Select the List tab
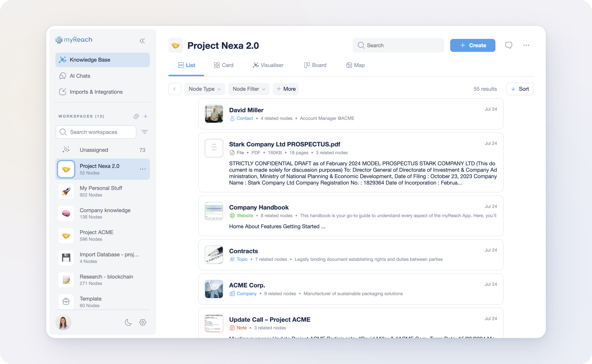592x364 pixels. click(x=186, y=65)
